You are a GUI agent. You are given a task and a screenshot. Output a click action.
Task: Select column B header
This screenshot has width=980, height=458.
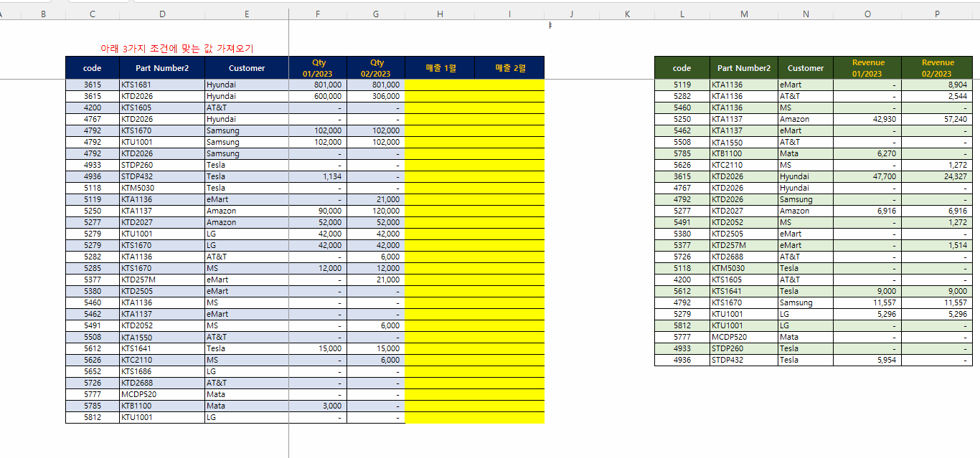point(43,14)
